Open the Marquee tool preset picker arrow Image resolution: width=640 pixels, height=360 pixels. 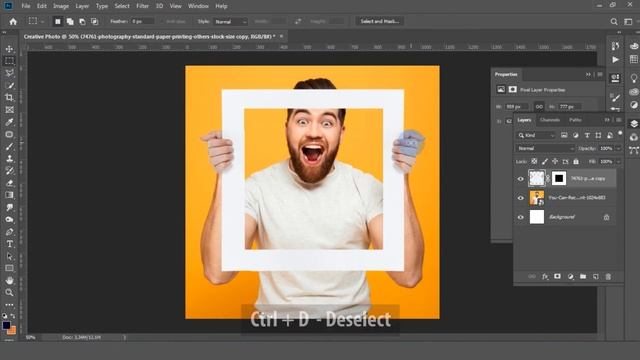42,22
